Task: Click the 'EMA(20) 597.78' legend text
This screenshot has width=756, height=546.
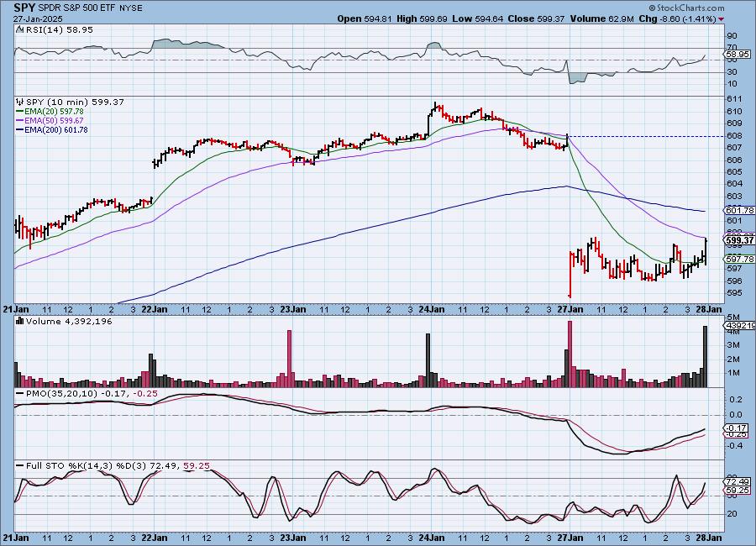Action: (x=54, y=112)
